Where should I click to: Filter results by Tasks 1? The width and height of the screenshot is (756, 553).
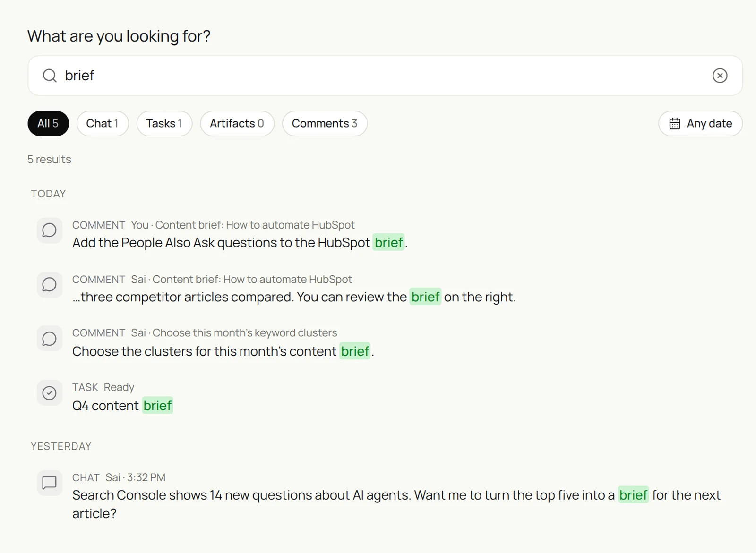coord(164,124)
